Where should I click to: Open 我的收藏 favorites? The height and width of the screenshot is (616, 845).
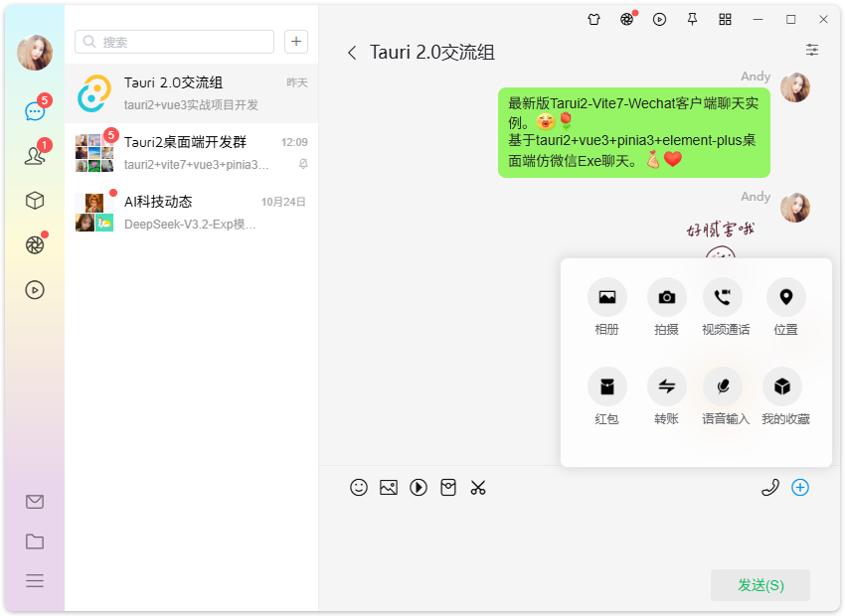tap(783, 386)
